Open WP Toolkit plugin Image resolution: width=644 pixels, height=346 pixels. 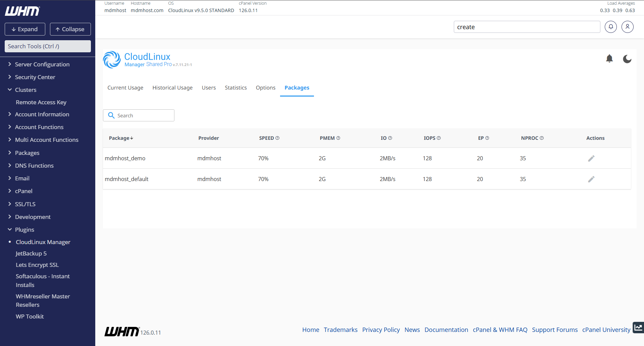(30, 316)
